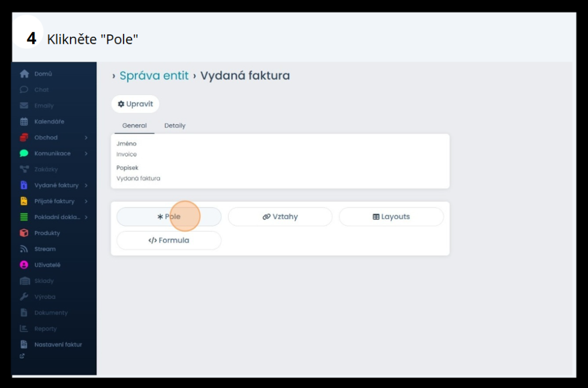The height and width of the screenshot is (388, 588).
Task: Switch to the Detaily tab
Action: tap(175, 126)
